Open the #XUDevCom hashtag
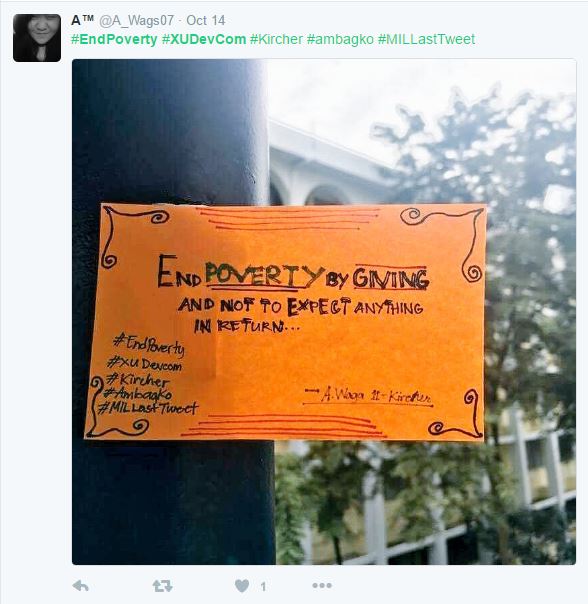 point(204,39)
